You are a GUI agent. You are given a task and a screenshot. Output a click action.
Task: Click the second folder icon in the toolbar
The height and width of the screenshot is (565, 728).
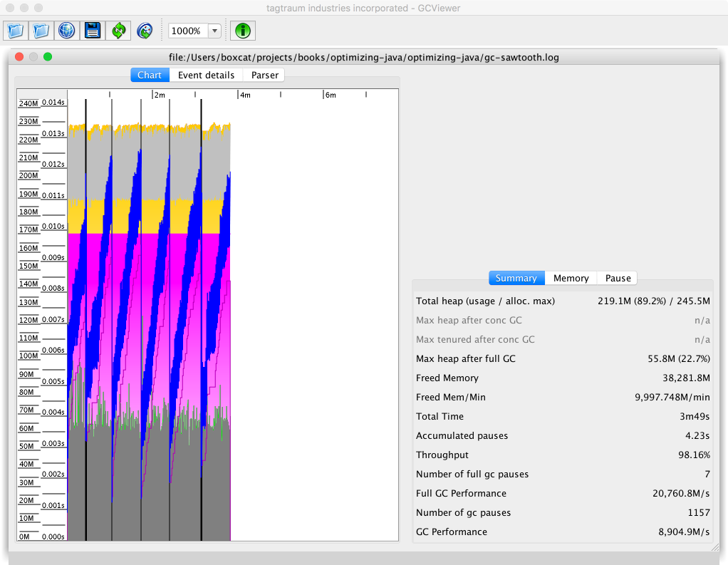tap(42, 31)
